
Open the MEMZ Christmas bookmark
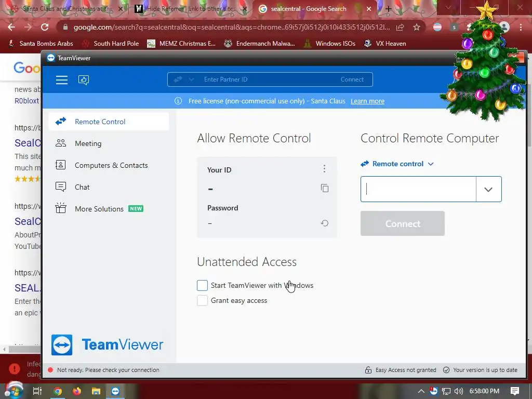coord(181,44)
